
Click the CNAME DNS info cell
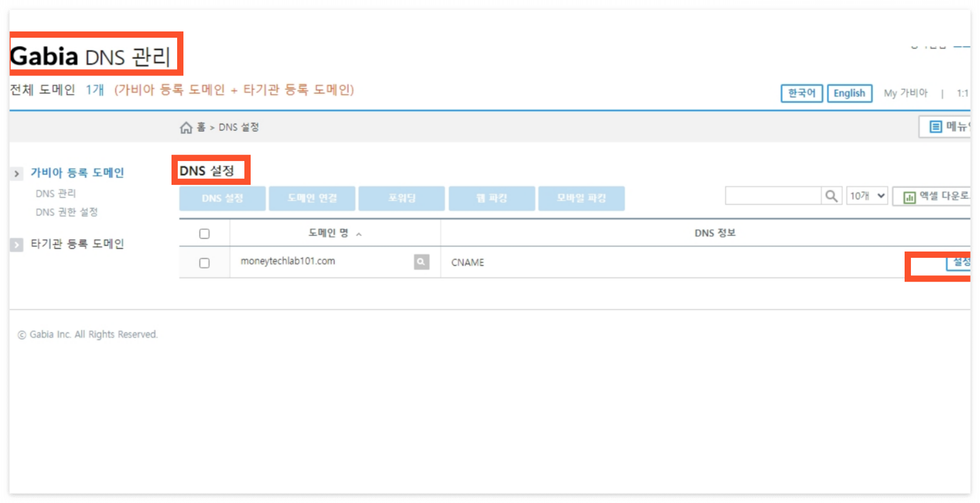[467, 263]
